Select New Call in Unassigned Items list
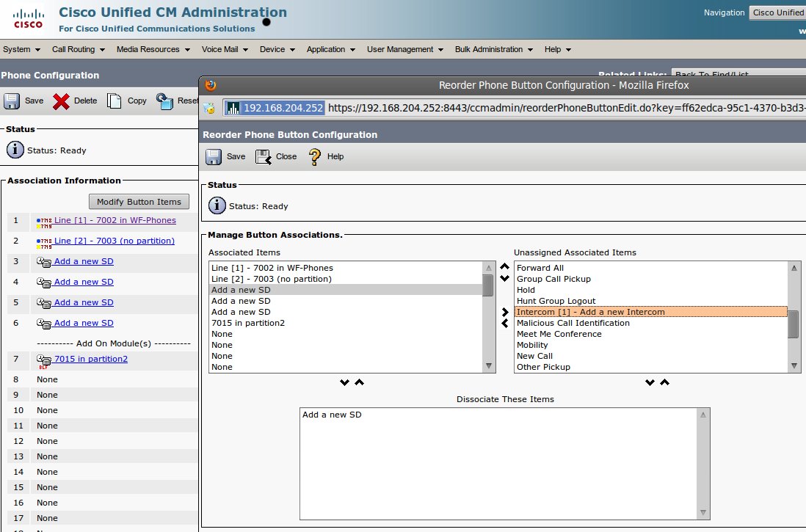806x532 pixels. point(651,356)
